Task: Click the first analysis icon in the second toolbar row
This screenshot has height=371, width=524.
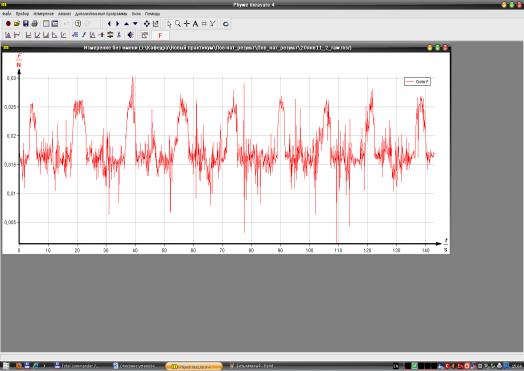Action: [x=8, y=35]
